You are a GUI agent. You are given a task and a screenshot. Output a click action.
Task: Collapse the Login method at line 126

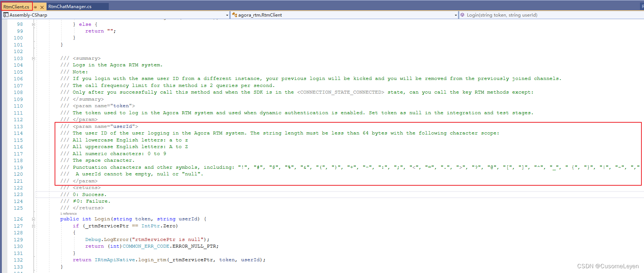[34, 219]
